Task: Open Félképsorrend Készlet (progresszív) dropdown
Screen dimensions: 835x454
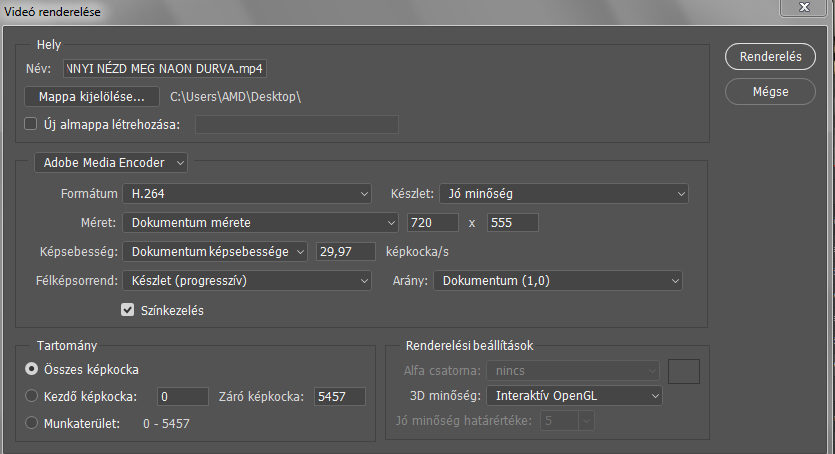Action: coord(247,280)
